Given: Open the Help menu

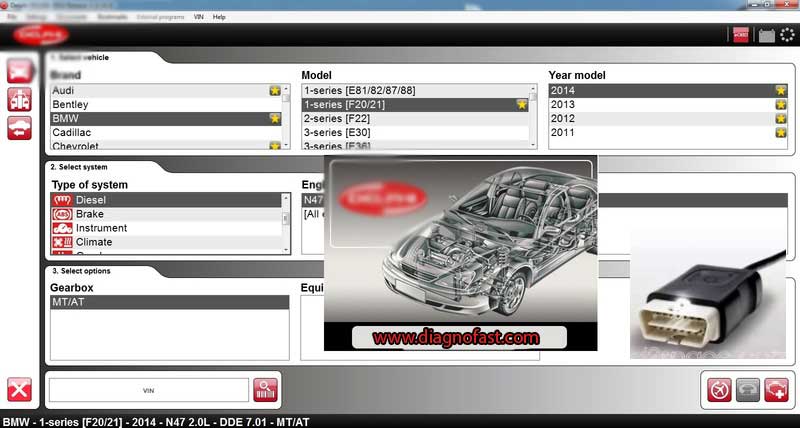Looking at the screenshot, I should coord(219,17).
